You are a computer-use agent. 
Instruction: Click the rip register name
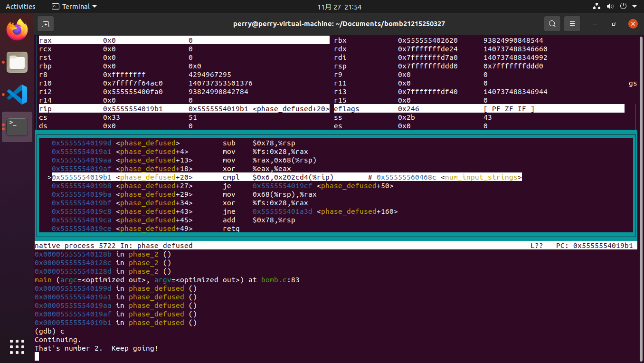pos(45,109)
